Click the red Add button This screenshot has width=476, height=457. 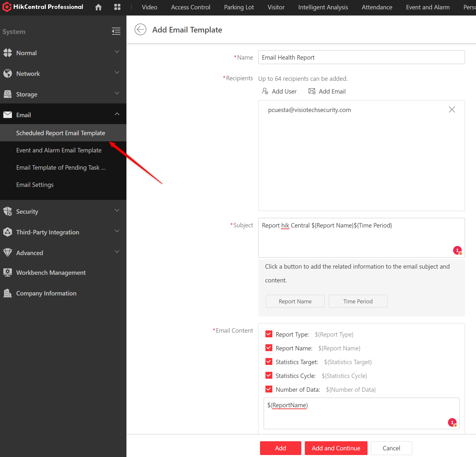pyautogui.click(x=280, y=448)
